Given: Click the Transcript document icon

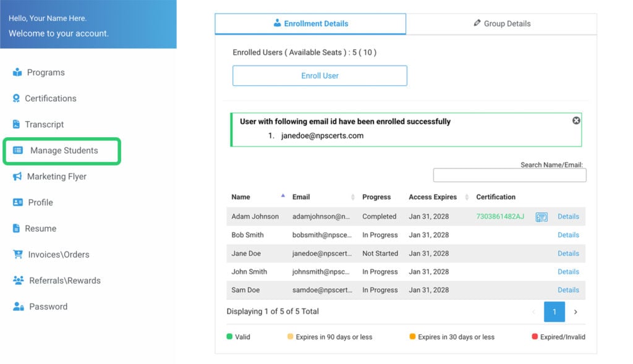Looking at the screenshot, I should (16, 124).
